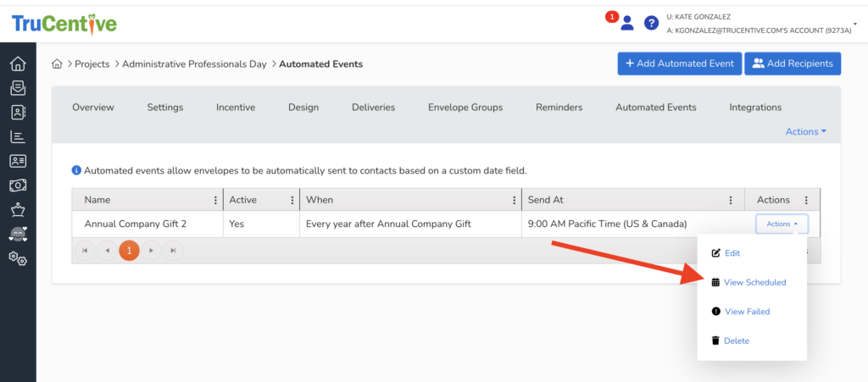Select View Scheduled from the actions menu

click(x=754, y=282)
